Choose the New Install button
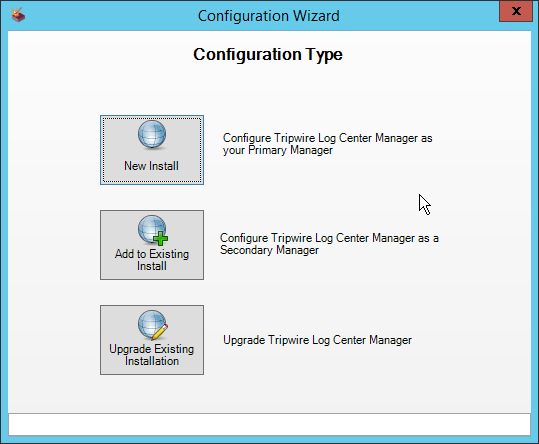The width and height of the screenshot is (539, 444). pos(152,150)
